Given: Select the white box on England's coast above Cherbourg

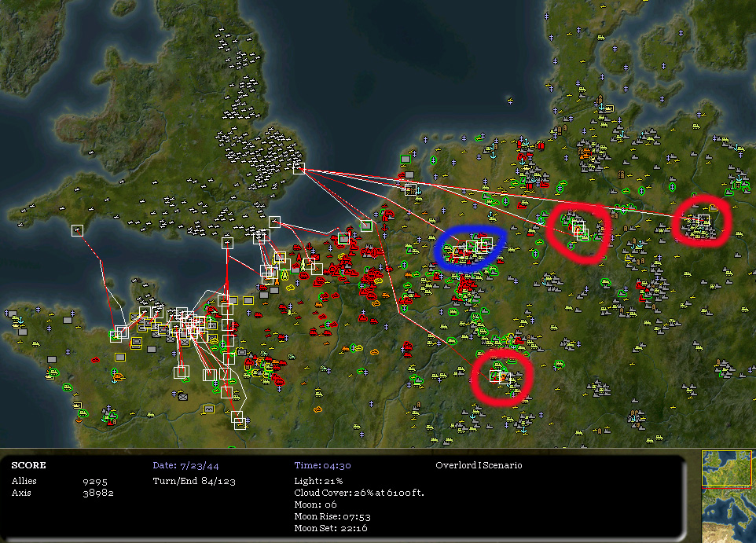Looking at the screenshot, I should [x=228, y=243].
